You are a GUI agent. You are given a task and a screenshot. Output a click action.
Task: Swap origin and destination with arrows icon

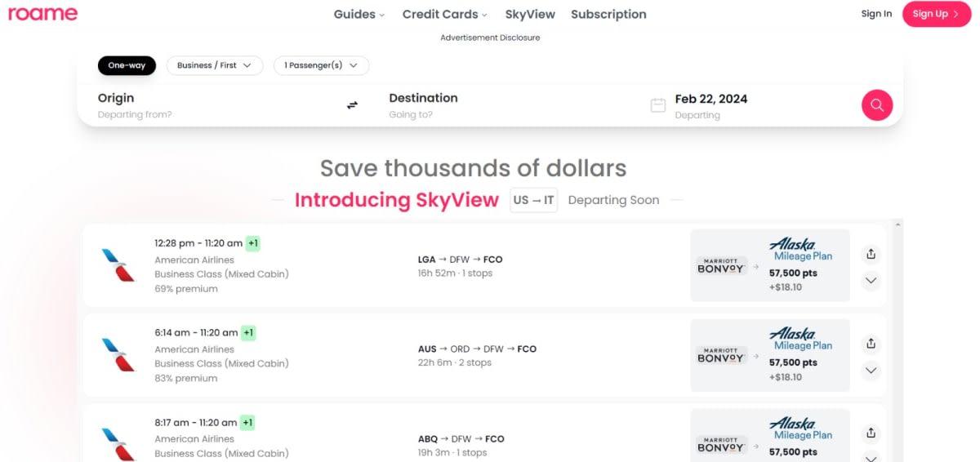pos(352,105)
